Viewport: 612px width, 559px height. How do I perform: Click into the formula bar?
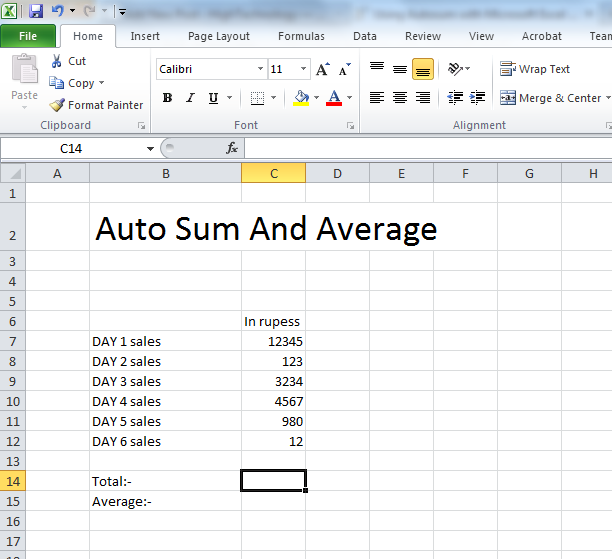point(428,149)
